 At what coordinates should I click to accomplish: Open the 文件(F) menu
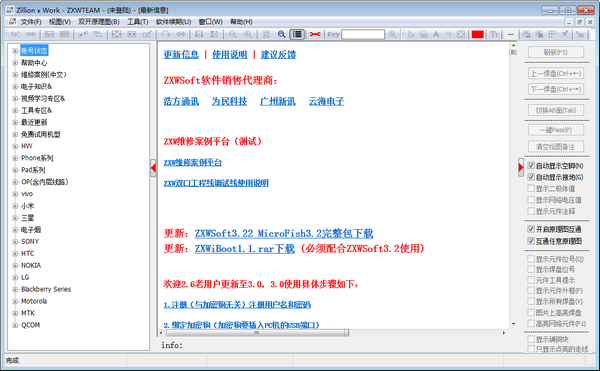coord(31,22)
